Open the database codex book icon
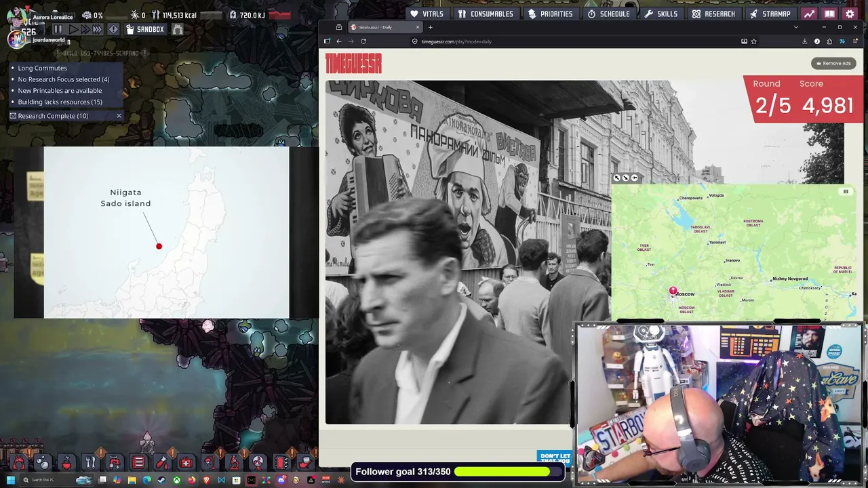 (x=829, y=14)
